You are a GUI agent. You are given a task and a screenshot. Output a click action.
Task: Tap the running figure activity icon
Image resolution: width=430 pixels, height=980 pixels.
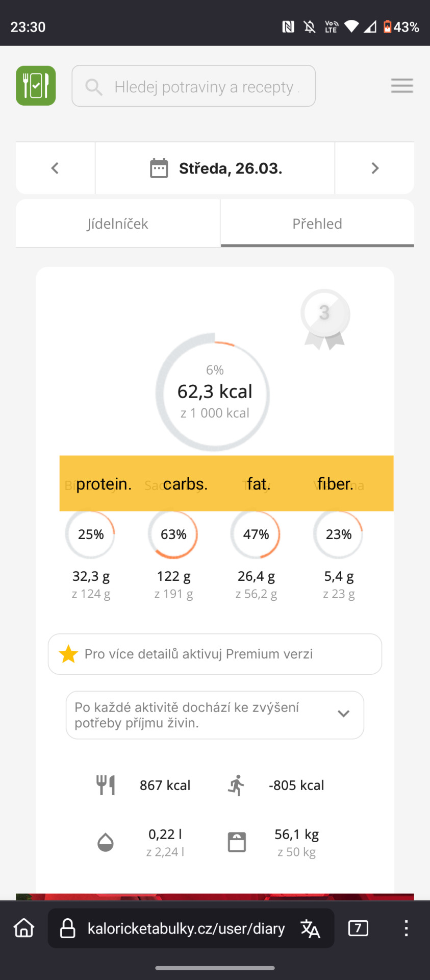pyautogui.click(x=236, y=785)
